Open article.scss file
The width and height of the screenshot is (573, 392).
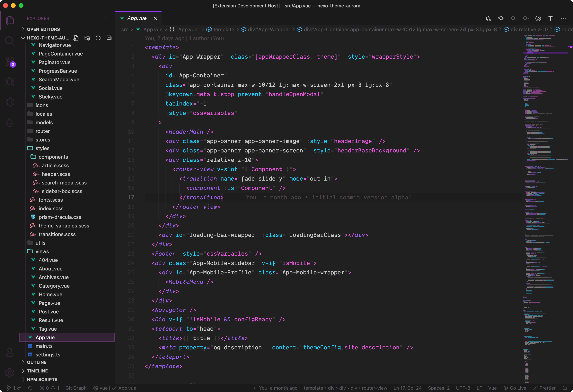click(67, 165)
